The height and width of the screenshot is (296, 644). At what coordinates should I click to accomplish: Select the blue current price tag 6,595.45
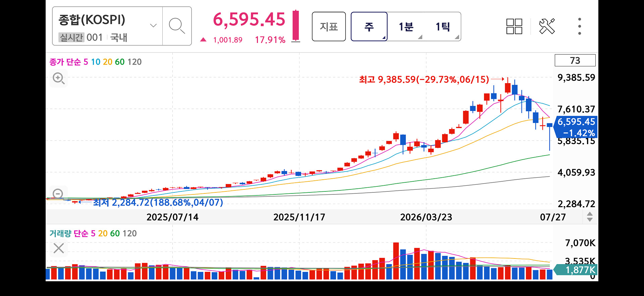pyautogui.click(x=576, y=127)
